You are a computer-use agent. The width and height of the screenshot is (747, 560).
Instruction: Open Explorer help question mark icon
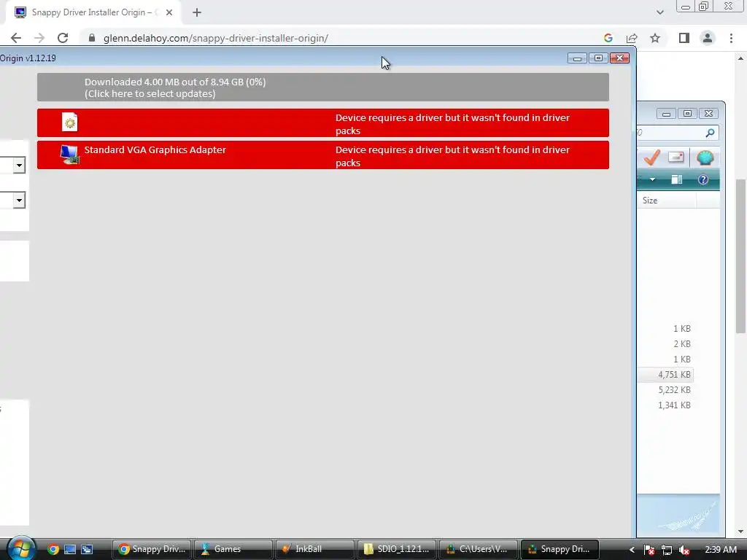tap(703, 179)
